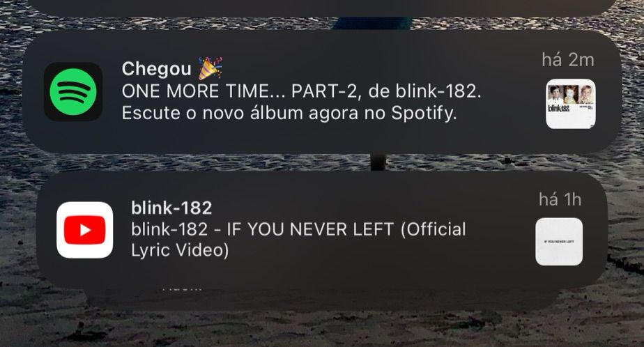This screenshot has height=347, width=644.
Task: Tap "Escute o novo álbum agora no Spotify"
Action: point(289,113)
